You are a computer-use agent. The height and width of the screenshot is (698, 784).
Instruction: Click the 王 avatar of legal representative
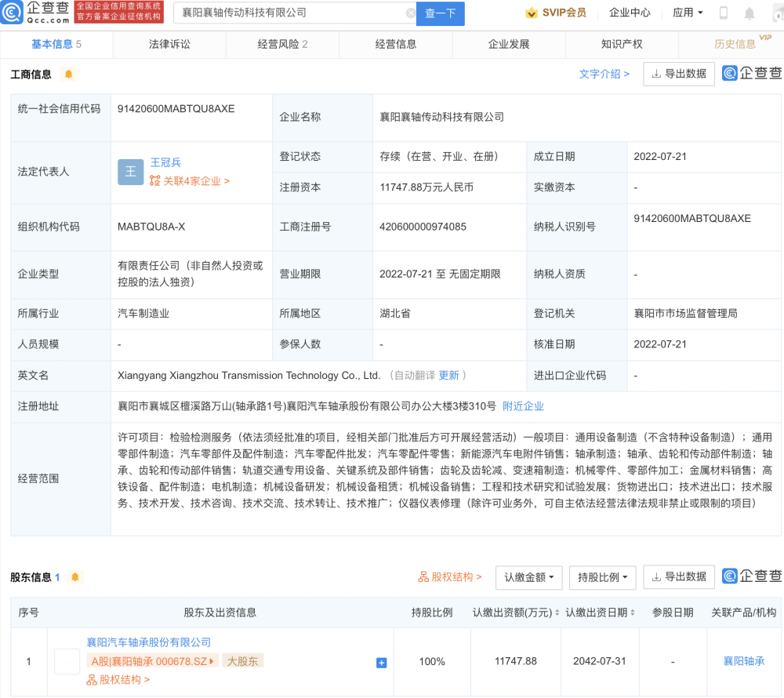click(130, 172)
